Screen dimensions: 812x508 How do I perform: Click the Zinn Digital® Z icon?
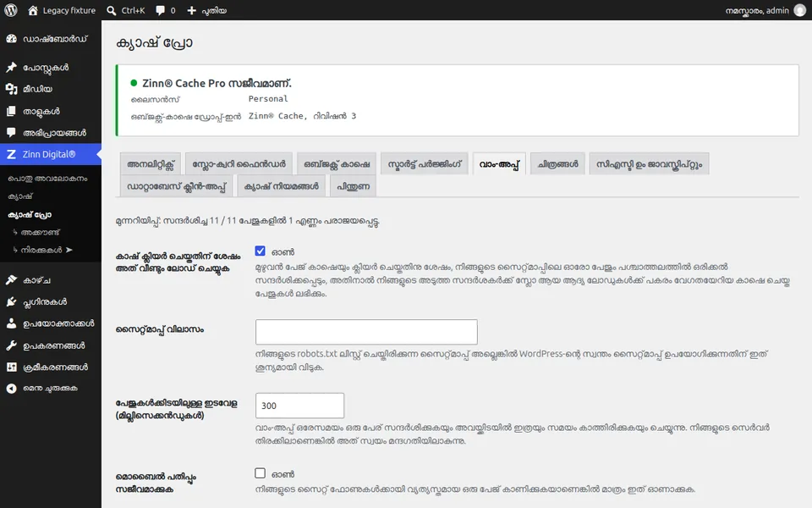click(11, 154)
